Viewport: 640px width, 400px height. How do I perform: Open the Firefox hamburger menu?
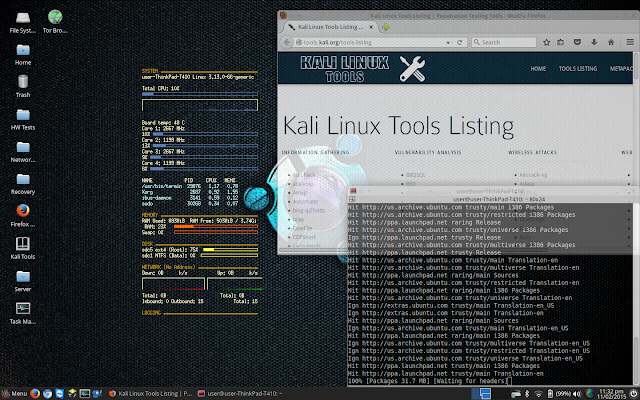(x=630, y=42)
